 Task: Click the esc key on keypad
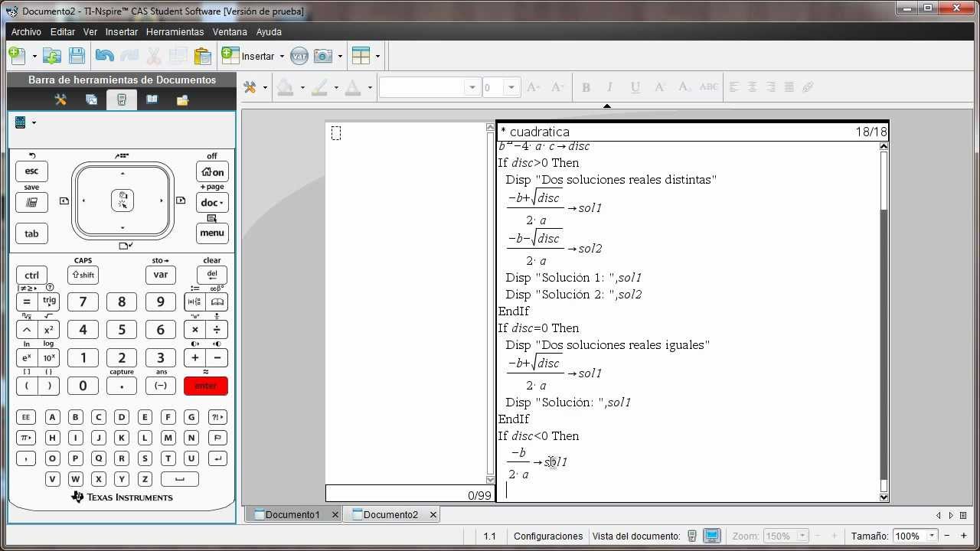pos(31,171)
